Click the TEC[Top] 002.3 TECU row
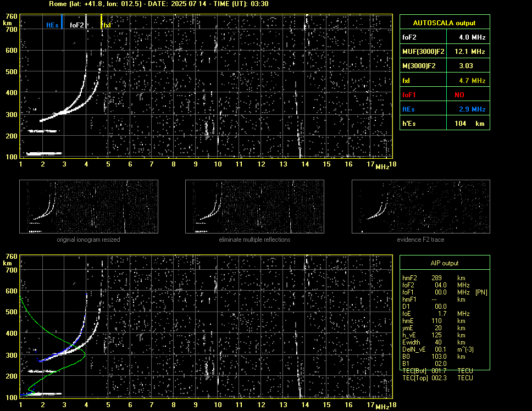532x411 pixels. tap(437, 378)
